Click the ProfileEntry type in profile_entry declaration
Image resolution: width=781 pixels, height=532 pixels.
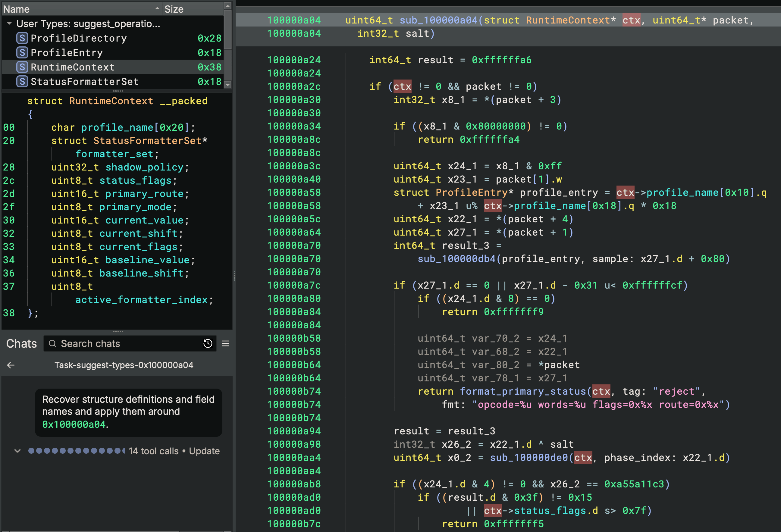[472, 192]
